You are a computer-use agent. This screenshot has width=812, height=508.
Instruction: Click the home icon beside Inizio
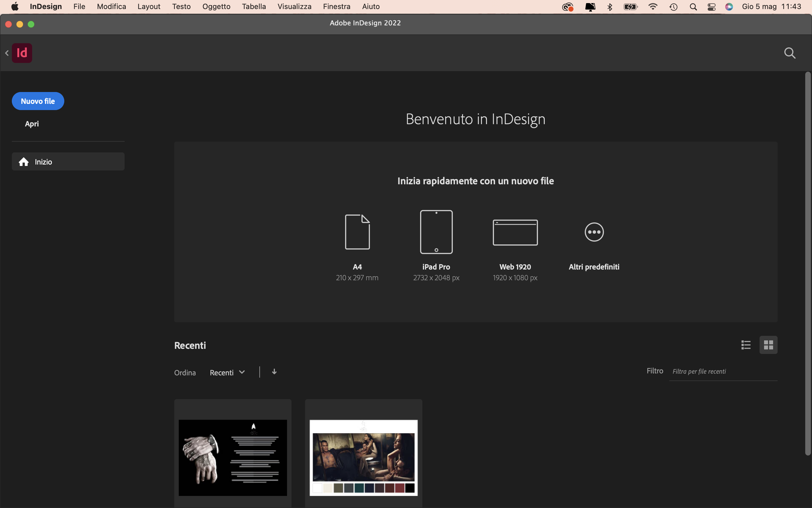pyautogui.click(x=23, y=162)
